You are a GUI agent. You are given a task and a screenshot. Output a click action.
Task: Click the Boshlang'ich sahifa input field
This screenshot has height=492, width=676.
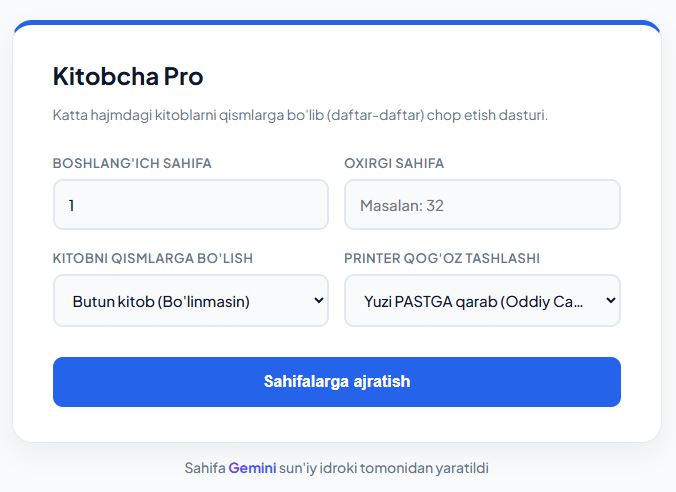click(x=190, y=205)
